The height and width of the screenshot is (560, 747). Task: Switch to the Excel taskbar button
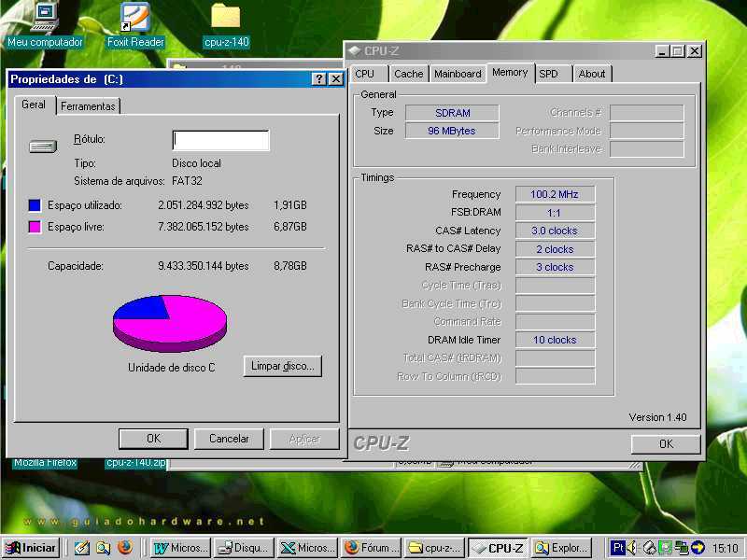[x=307, y=548]
